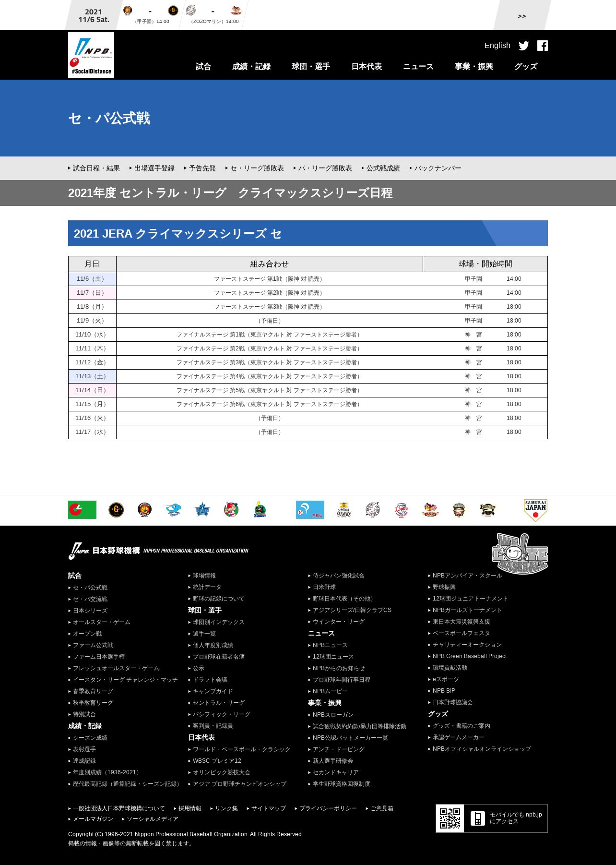This screenshot has height=865, width=616.
Task: Open Seibu Lions logo
Action: click(x=402, y=510)
